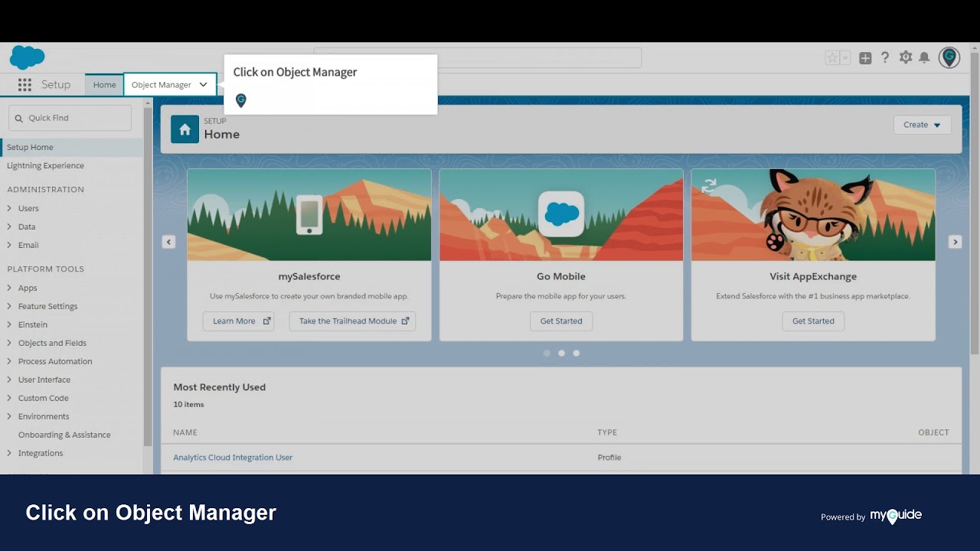Click the AppExchange mascot card image

click(813, 215)
